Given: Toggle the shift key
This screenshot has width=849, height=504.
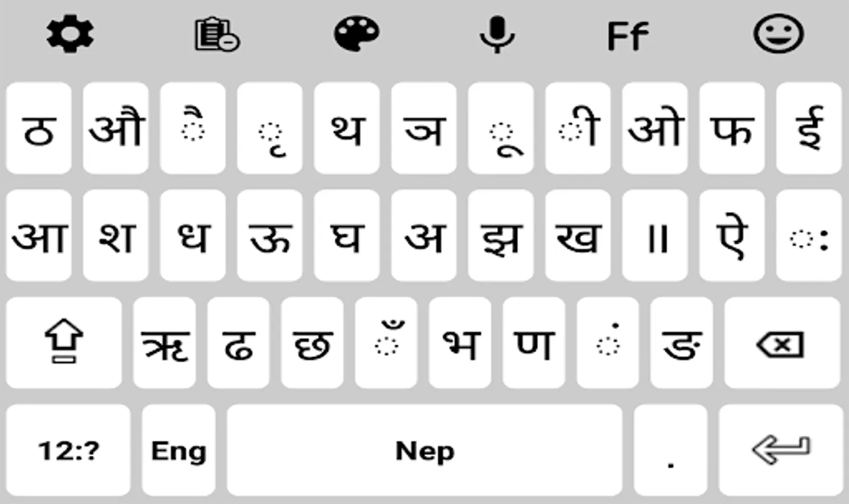Looking at the screenshot, I should coord(64,343).
